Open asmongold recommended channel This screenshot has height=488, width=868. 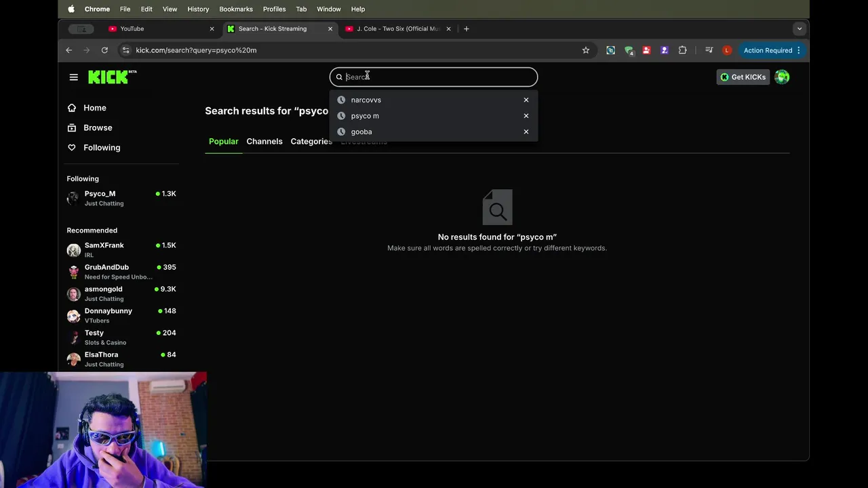coord(121,293)
